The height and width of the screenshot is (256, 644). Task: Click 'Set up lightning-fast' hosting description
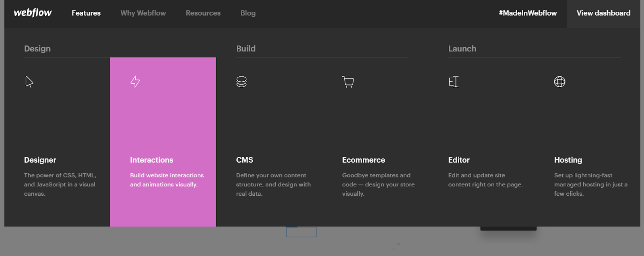(x=591, y=184)
